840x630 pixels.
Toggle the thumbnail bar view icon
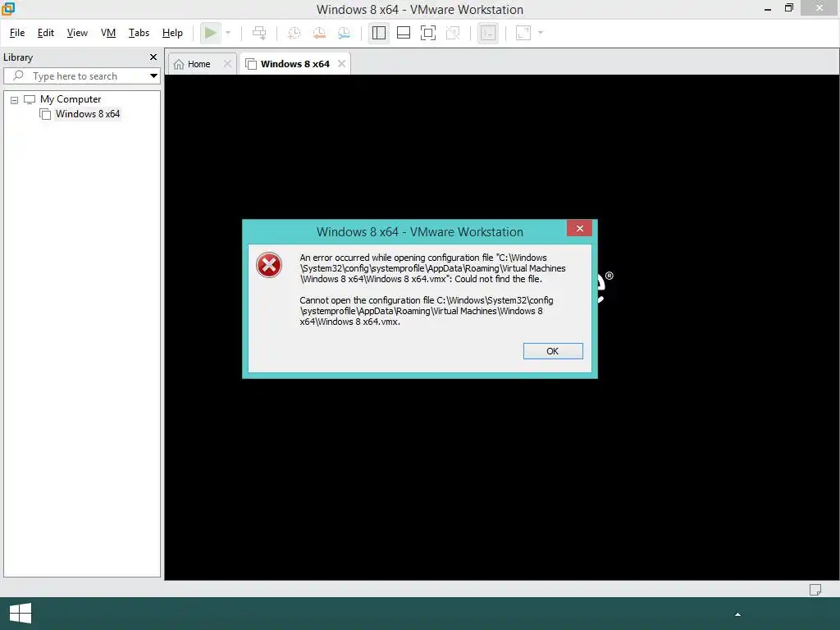(404, 33)
